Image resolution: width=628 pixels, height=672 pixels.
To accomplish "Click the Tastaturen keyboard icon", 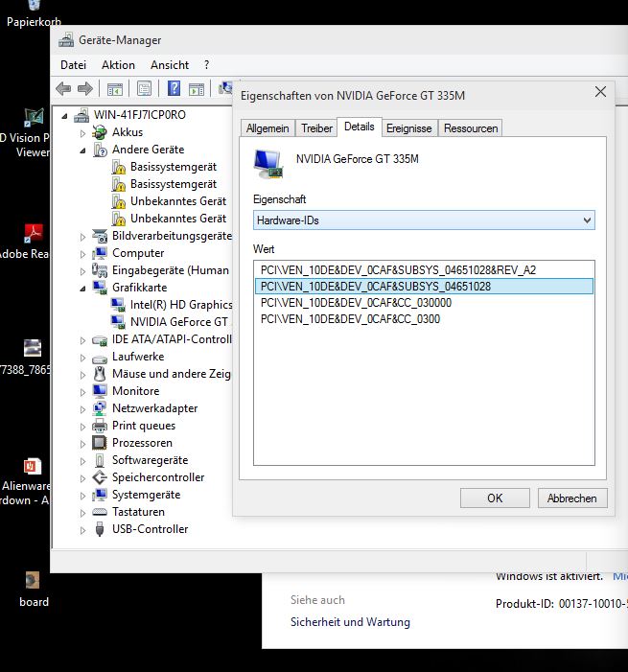I will [x=100, y=512].
